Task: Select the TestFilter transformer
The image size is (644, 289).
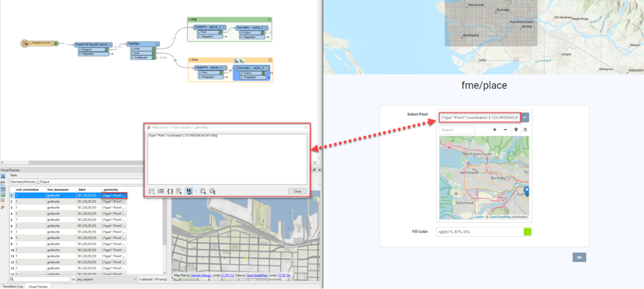Action: coord(143,44)
